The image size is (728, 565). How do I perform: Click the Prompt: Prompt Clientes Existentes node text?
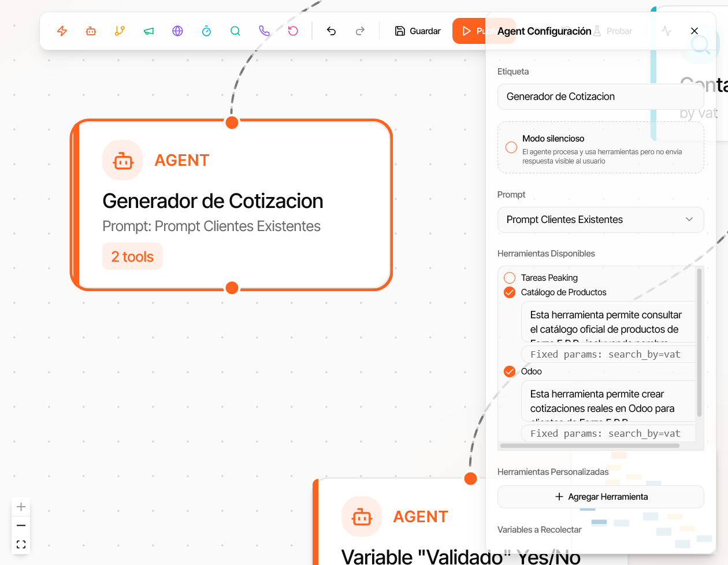(x=211, y=226)
